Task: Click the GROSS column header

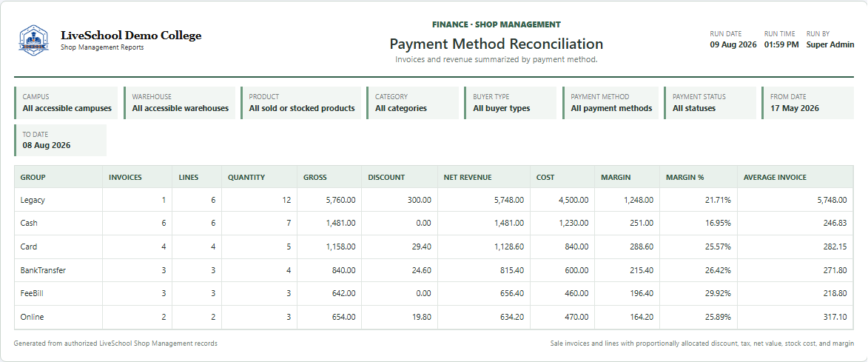Action: pos(329,177)
